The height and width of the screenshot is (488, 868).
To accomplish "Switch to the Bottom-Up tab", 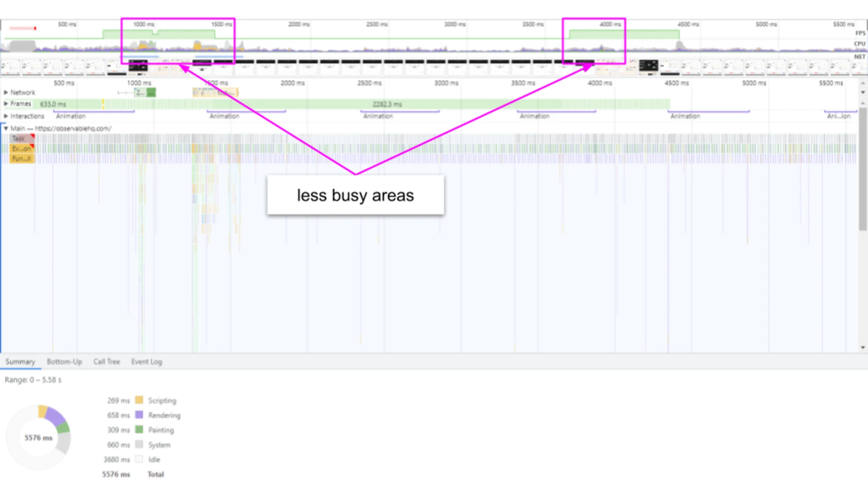I will click(64, 361).
